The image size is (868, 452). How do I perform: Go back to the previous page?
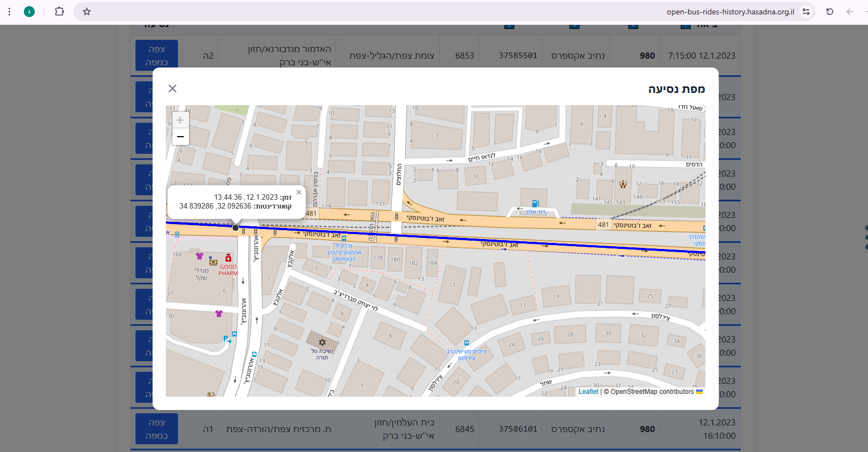[850, 12]
